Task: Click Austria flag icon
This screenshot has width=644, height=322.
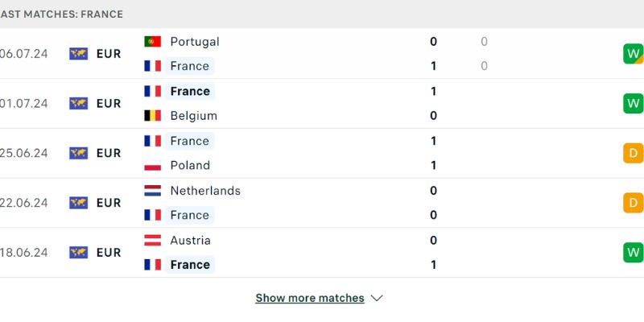Action: tap(152, 241)
